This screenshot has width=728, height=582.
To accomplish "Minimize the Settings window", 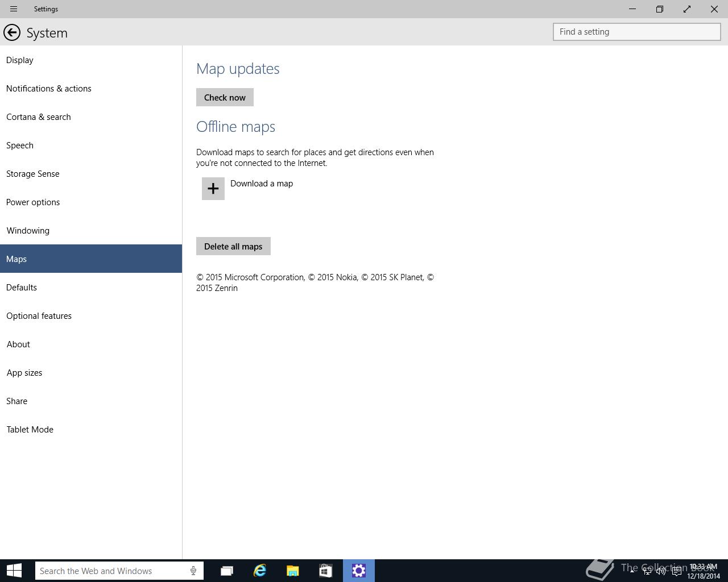I will point(632,9).
